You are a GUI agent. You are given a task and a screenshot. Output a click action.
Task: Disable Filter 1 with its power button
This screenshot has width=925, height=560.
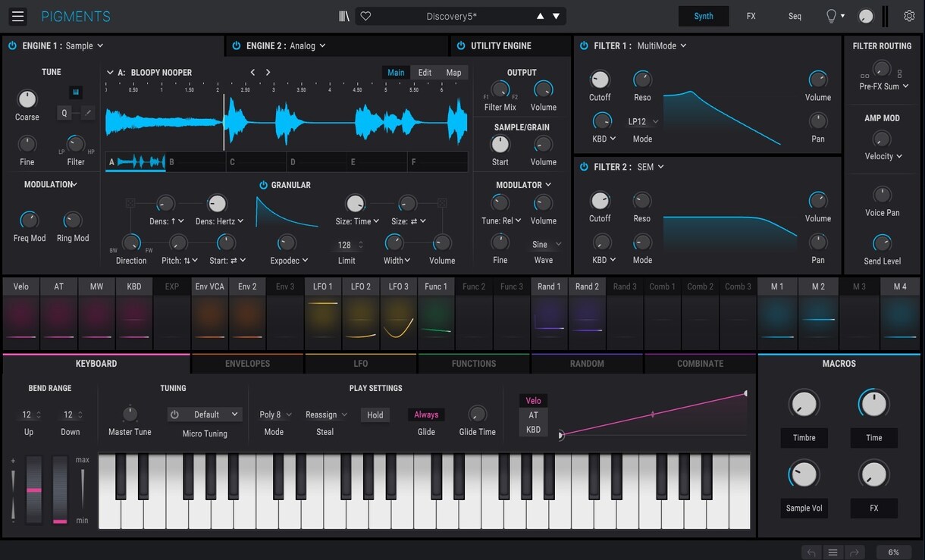click(584, 45)
